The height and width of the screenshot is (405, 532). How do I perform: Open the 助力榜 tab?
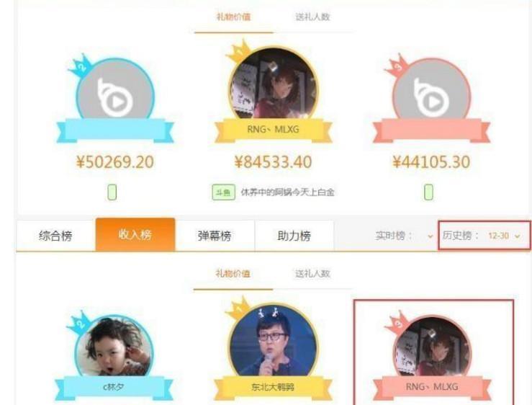294,236
